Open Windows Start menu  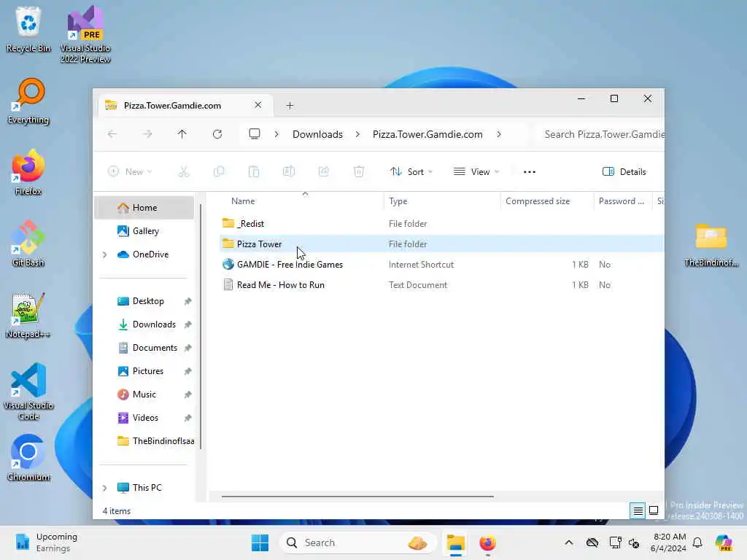pyautogui.click(x=260, y=542)
